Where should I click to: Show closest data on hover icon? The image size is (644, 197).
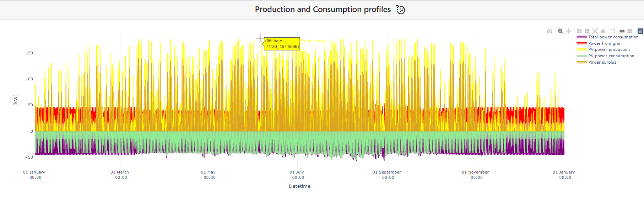pos(622,31)
